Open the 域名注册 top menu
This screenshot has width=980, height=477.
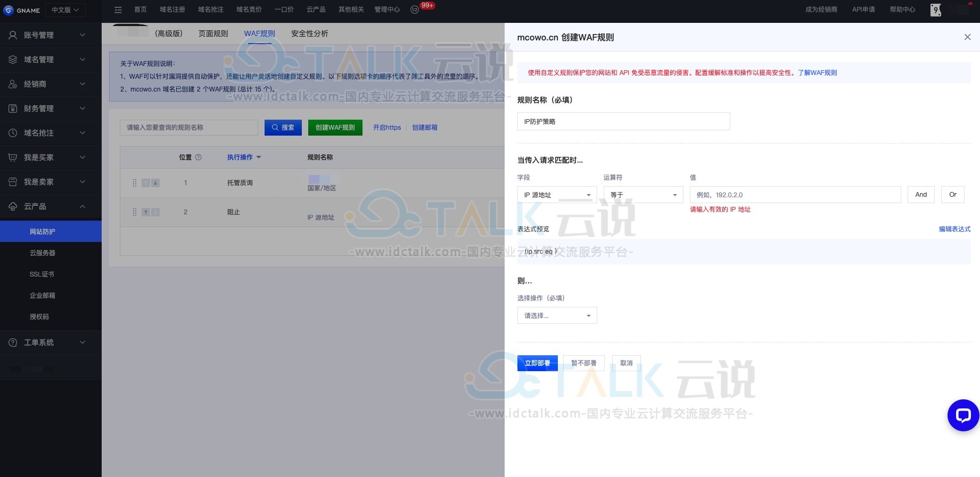172,10
